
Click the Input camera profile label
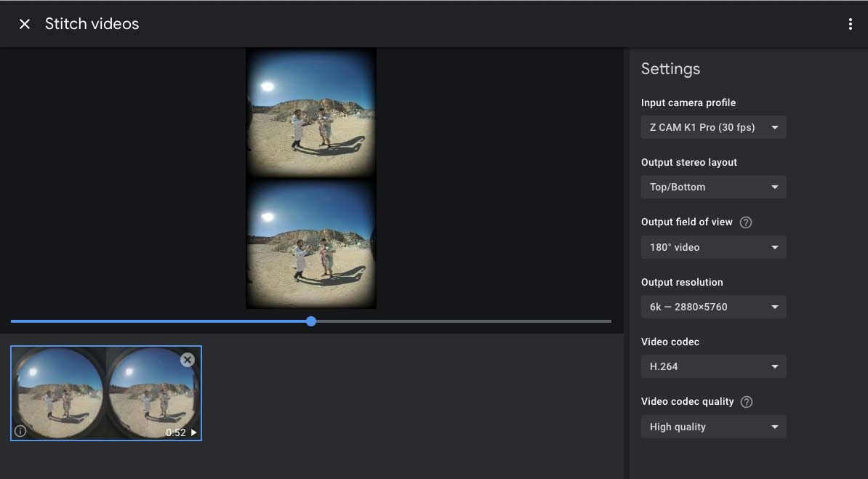(x=688, y=102)
